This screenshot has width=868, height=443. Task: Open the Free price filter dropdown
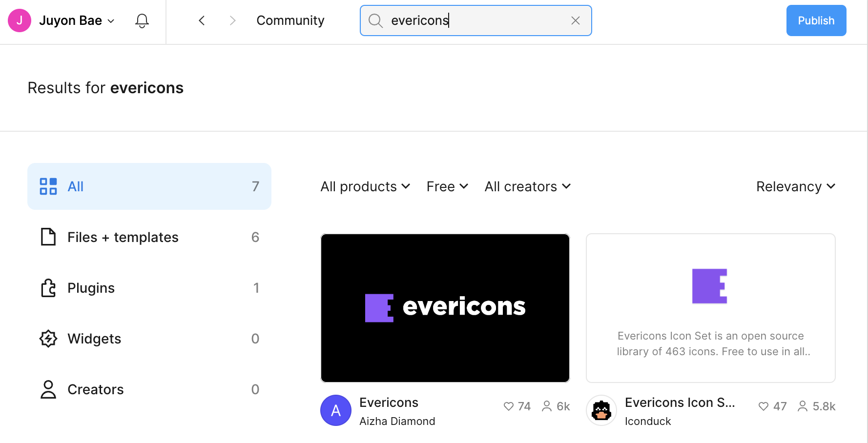point(447,186)
